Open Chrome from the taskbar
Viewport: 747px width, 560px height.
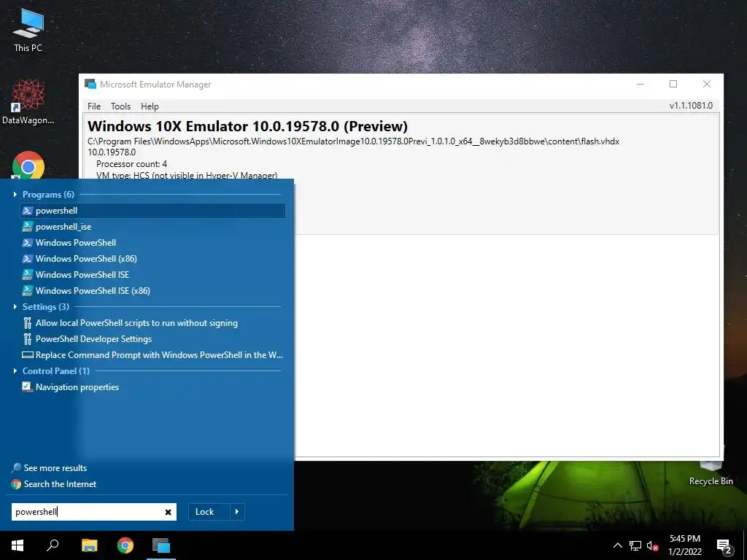pyautogui.click(x=125, y=545)
